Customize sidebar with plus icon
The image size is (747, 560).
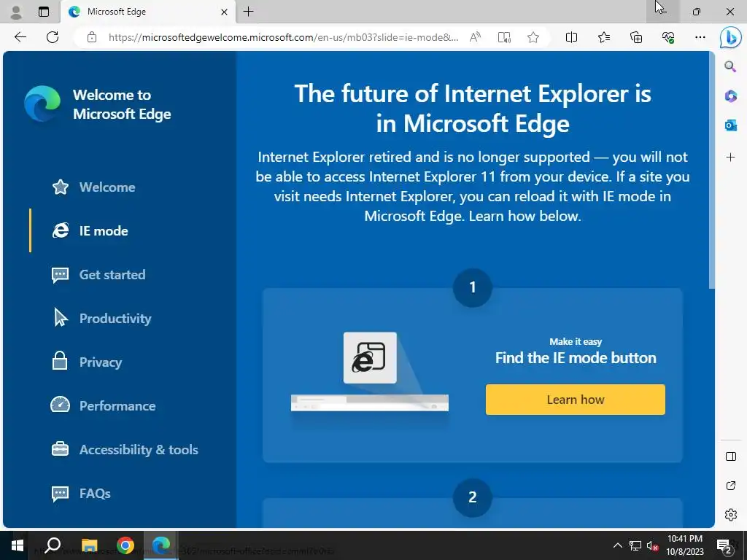tap(731, 157)
